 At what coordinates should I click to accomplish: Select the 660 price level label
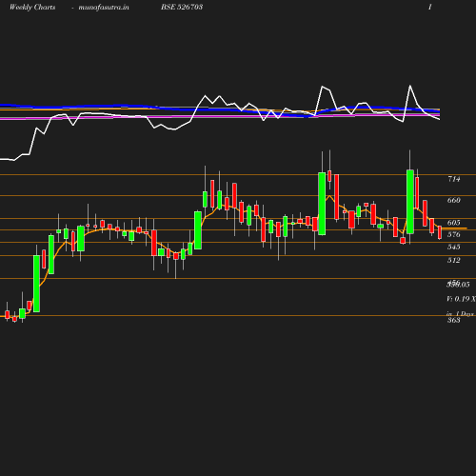coord(454,200)
